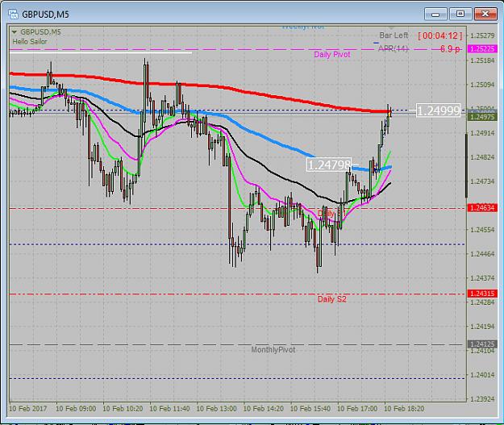The width and height of the screenshot is (504, 425).
Task: Click the red 1.24315 price tag
Action: point(483,294)
